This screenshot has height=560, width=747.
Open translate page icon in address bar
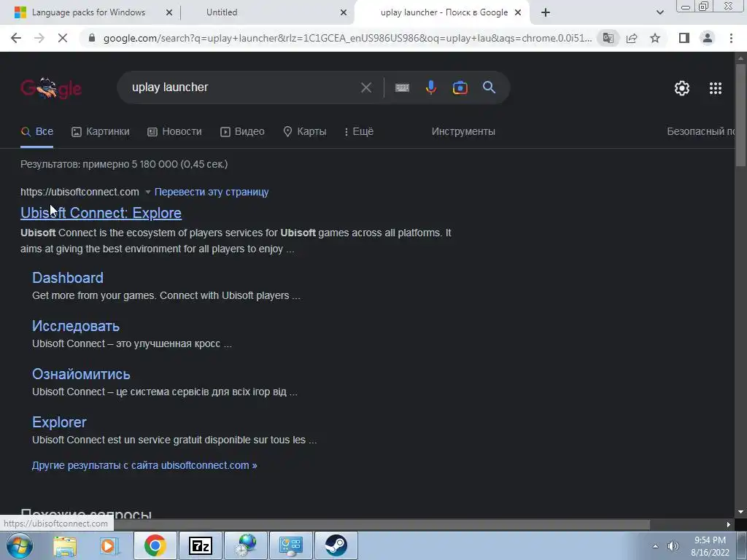pos(608,38)
